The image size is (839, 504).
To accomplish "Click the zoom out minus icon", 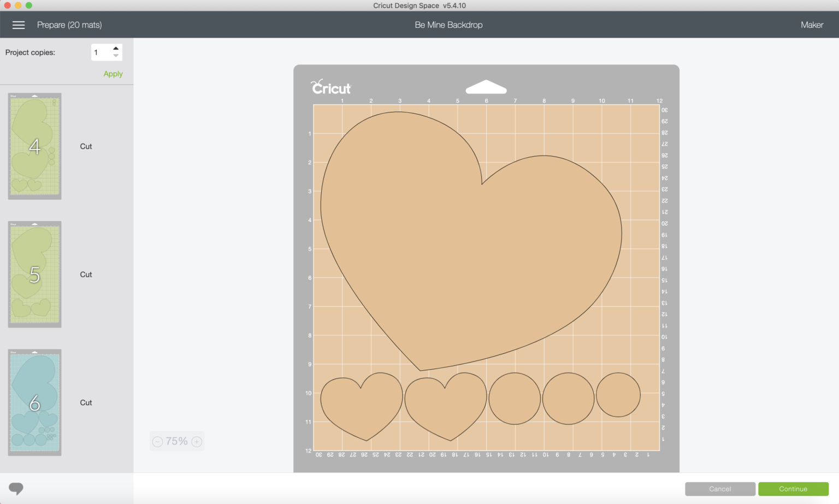I will point(157,441).
